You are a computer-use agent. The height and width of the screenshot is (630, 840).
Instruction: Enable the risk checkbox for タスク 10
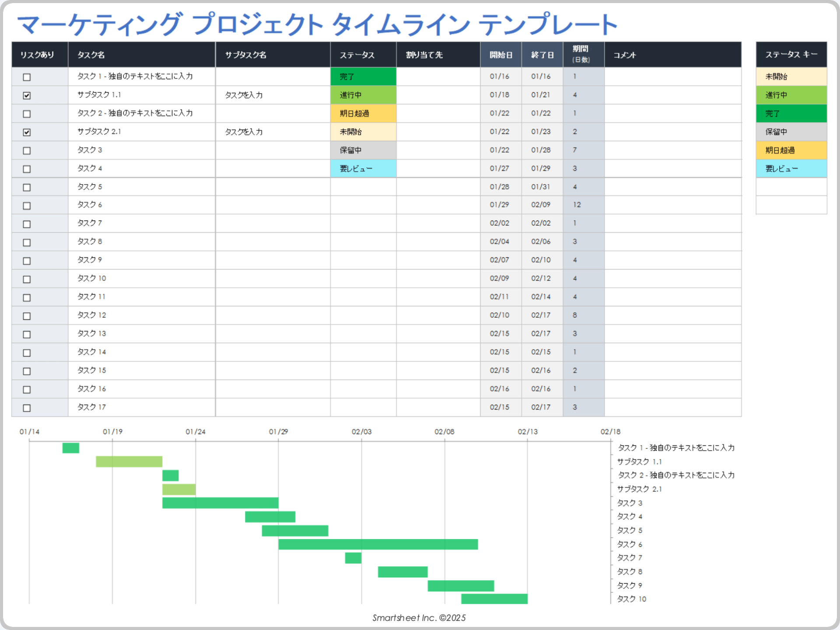point(27,279)
